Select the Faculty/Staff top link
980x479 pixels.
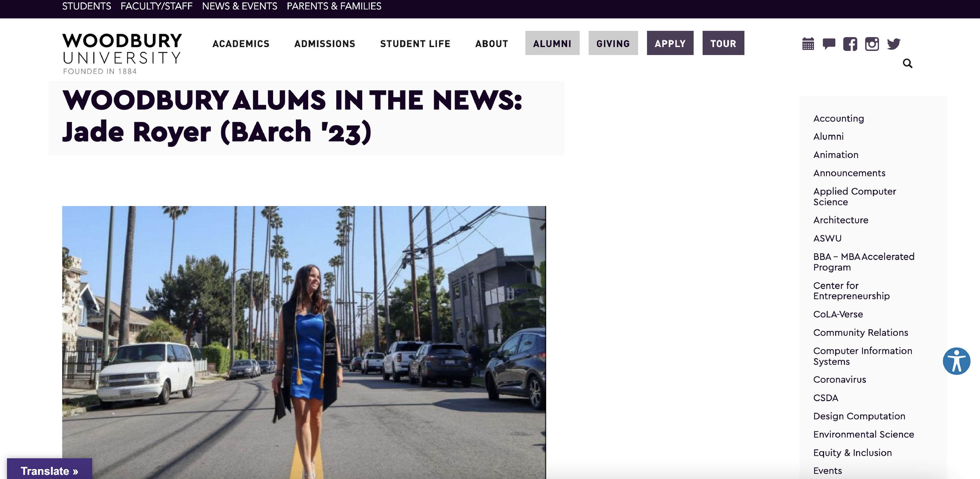(x=156, y=6)
